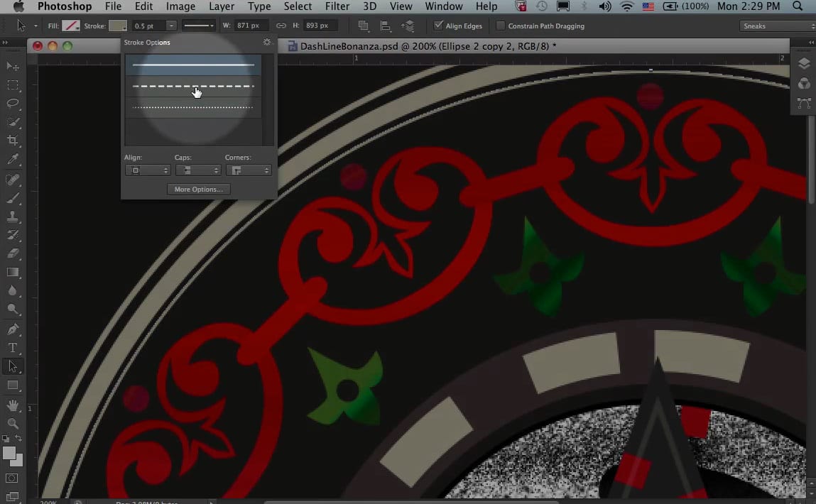Select the Zoom tool in toolbox
Viewport: 816px width, 504px height.
(13, 423)
